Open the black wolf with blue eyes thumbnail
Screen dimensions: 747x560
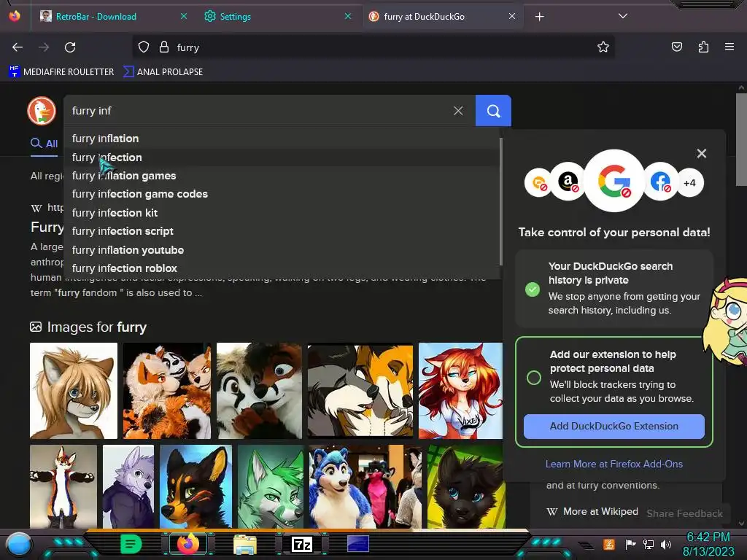(x=466, y=486)
